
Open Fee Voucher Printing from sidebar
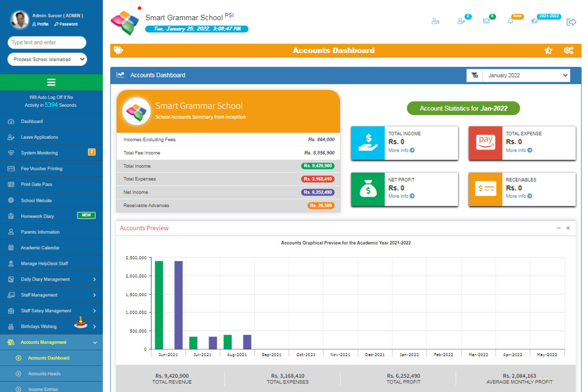[42, 169]
